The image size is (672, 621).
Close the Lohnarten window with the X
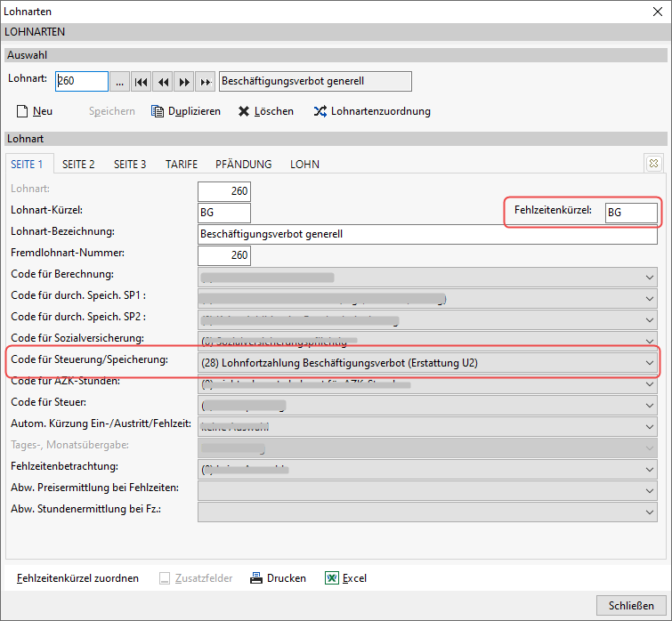pyautogui.click(x=658, y=12)
